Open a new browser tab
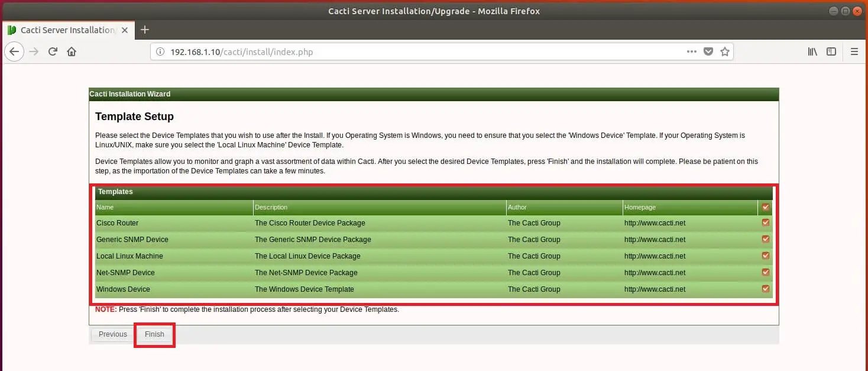Screen dimensions: 868x371 tap(145, 30)
